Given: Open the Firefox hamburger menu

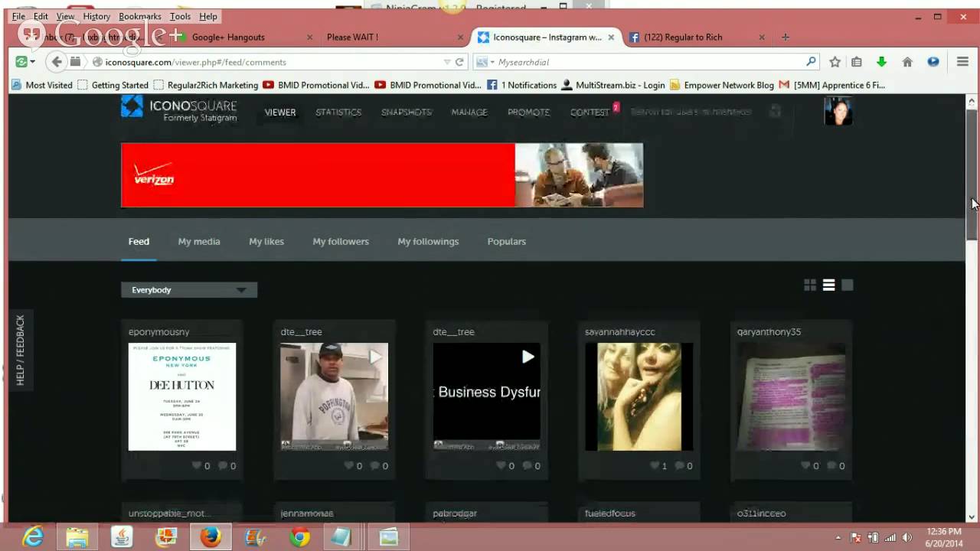Looking at the screenshot, I should click(x=962, y=62).
